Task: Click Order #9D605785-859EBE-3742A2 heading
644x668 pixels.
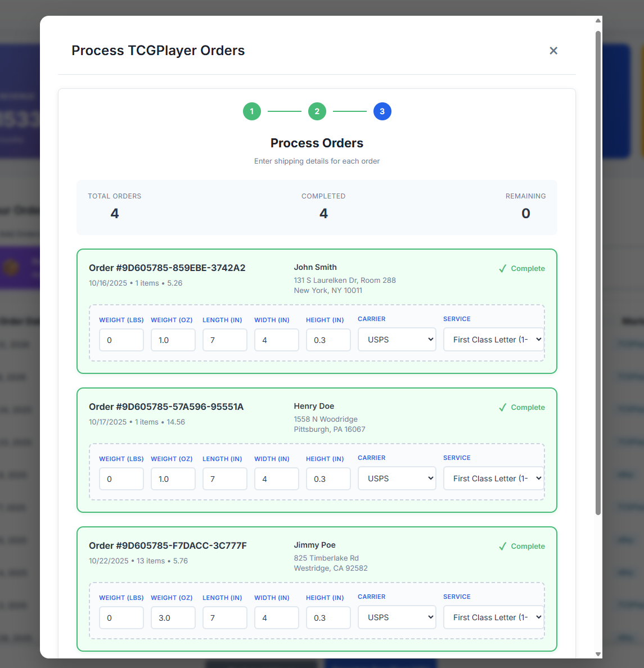Action: pyautogui.click(x=166, y=268)
